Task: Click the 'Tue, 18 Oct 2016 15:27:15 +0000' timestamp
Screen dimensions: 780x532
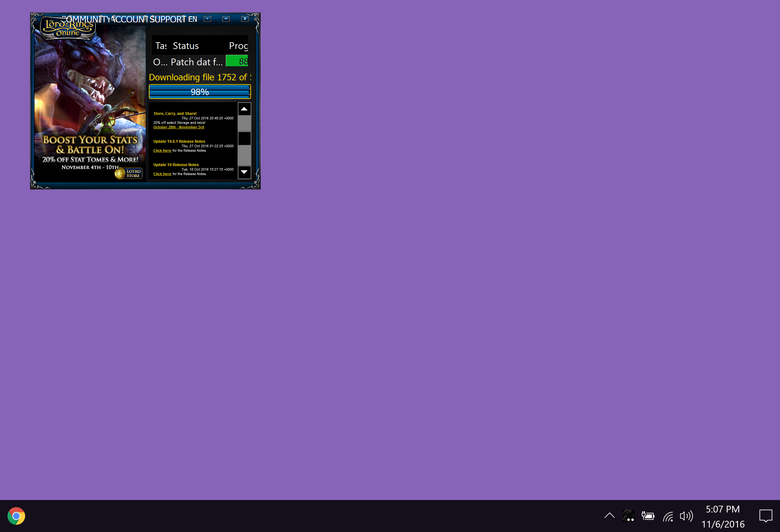Action: point(207,170)
